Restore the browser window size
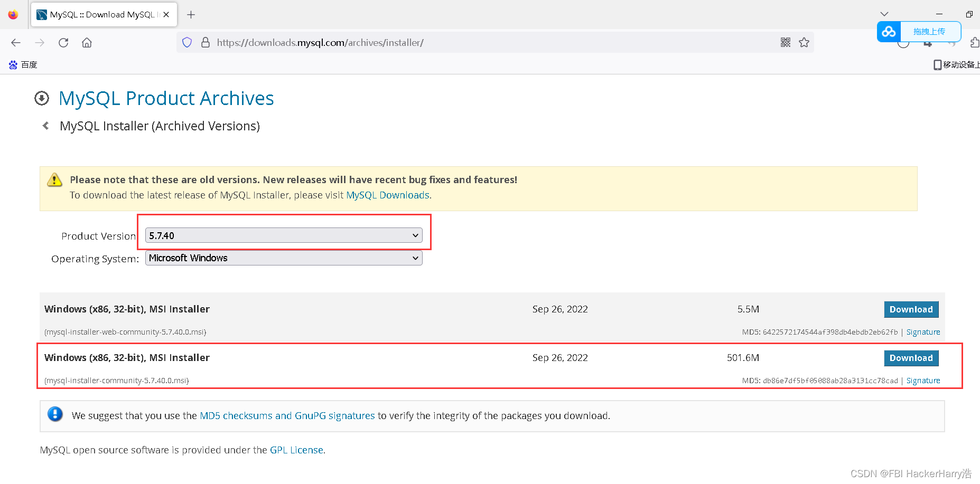Screen dimensions: 980x484 (x=969, y=14)
